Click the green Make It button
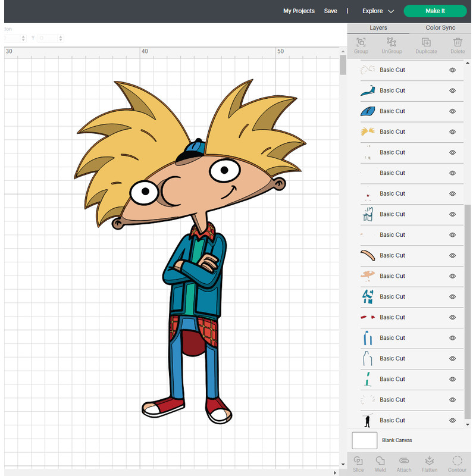This screenshot has height=476, width=476. click(x=436, y=11)
